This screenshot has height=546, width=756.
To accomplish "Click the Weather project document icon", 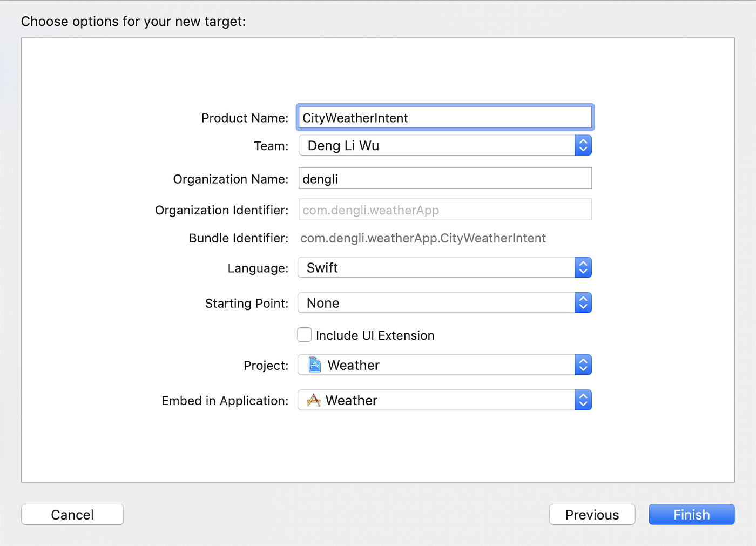I will pos(314,365).
